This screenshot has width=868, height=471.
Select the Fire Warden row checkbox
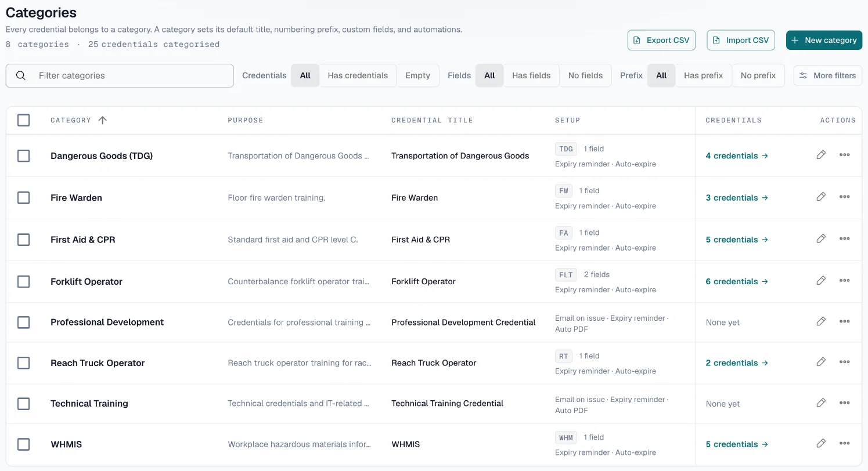pyautogui.click(x=23, y=198)
